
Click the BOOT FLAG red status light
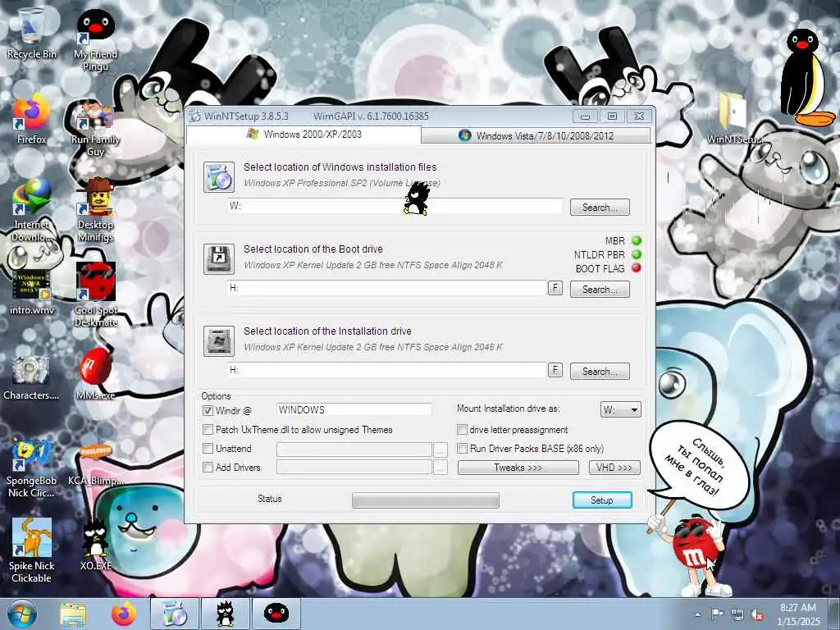point(637,268)
